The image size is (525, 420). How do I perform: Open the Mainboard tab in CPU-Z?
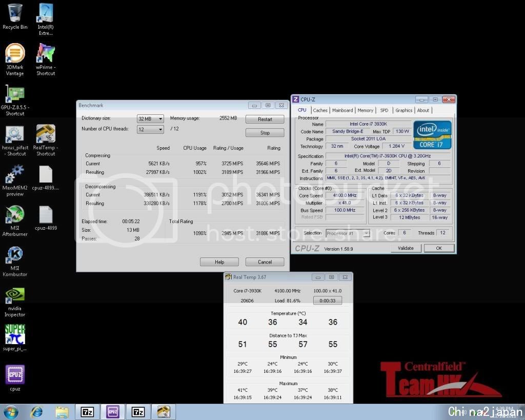(x=342, y=110)
